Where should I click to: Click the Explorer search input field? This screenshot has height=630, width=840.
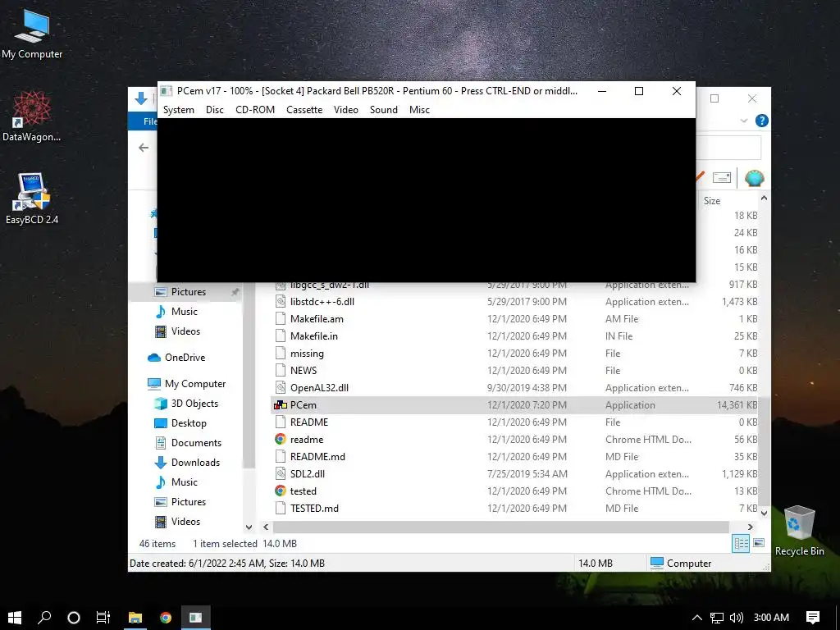(728, 148)
